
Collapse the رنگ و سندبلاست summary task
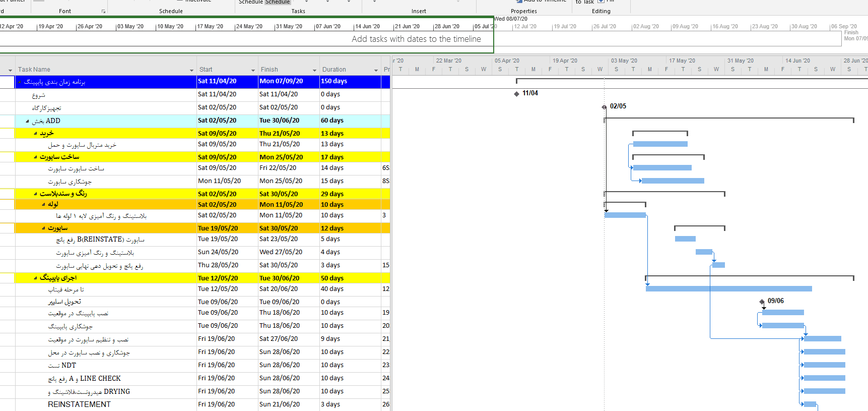point(35,194)
